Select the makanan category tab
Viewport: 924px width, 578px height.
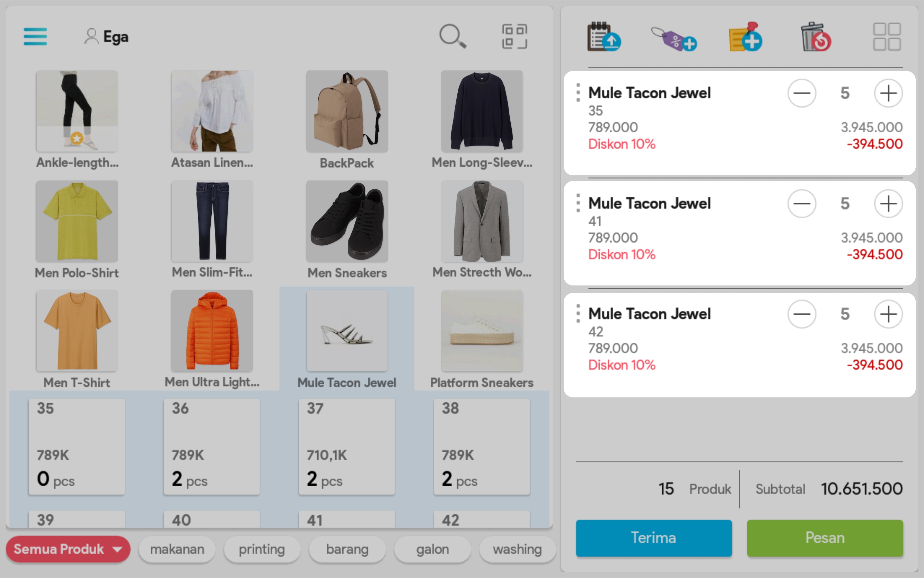point(177,549)
